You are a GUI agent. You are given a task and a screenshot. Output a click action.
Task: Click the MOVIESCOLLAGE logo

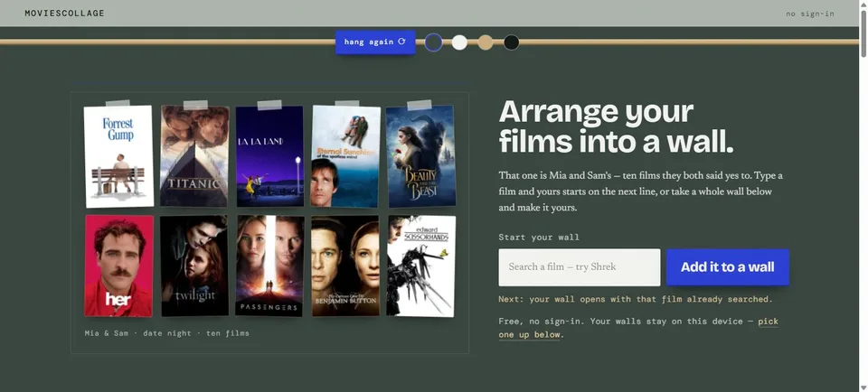(x=64, y=14)
